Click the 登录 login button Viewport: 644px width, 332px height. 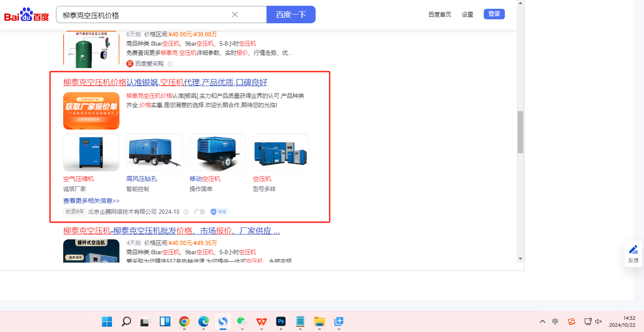click(494, 14)
